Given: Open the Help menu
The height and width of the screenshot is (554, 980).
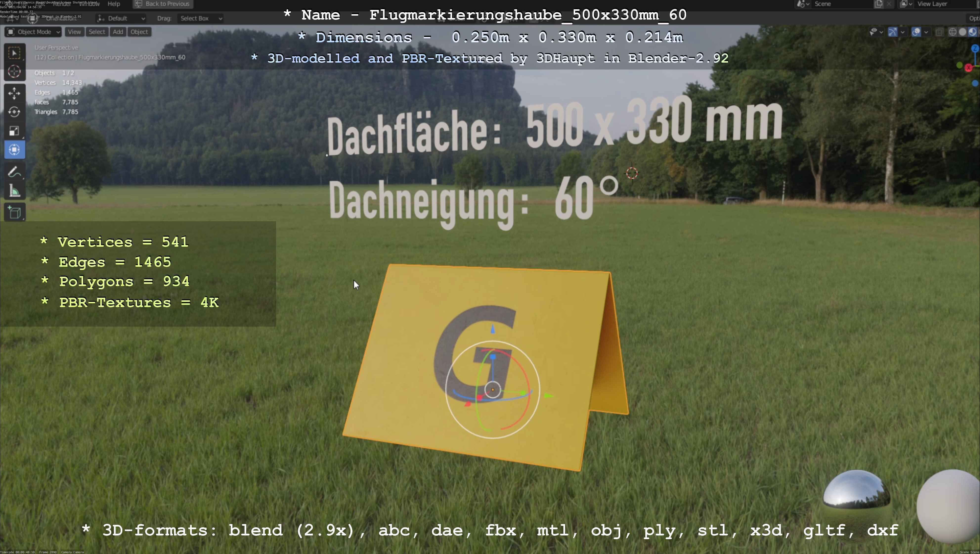Looking at the screenshot, I should click(x=114, y=4).
